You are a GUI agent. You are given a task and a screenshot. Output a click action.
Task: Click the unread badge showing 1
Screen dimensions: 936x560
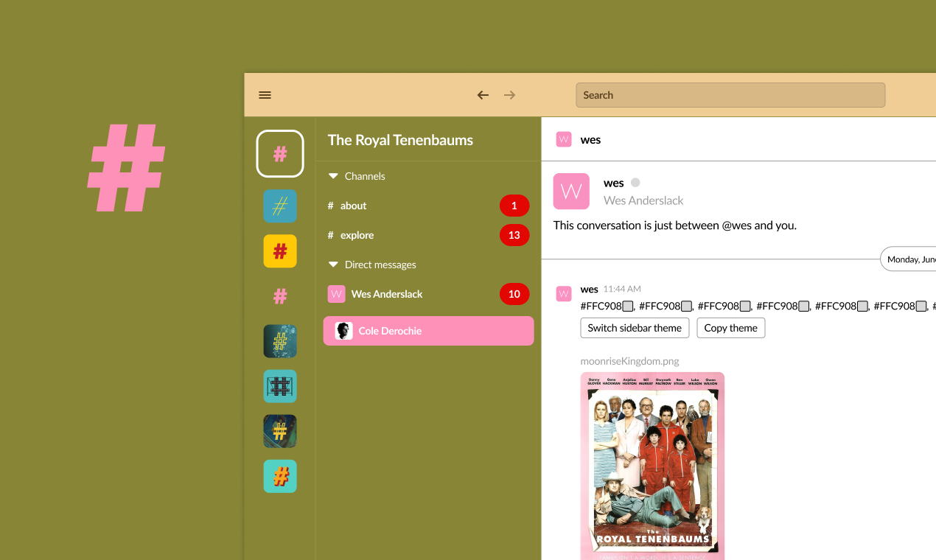pos(514,206)
